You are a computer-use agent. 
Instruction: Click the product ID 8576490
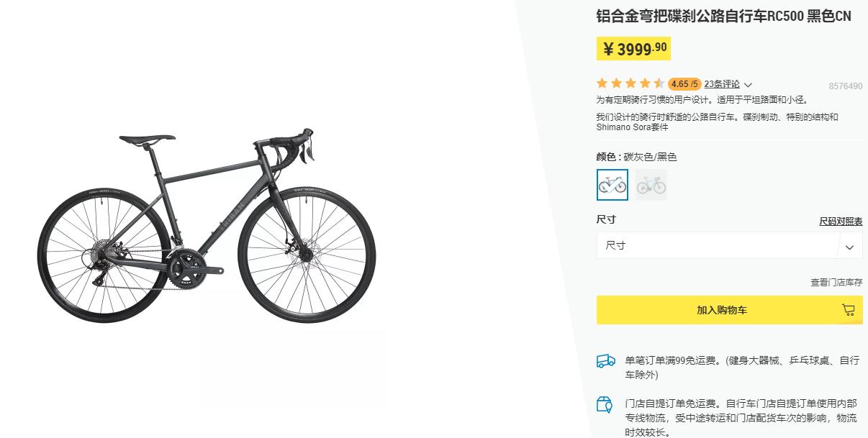tap(847, 86)
